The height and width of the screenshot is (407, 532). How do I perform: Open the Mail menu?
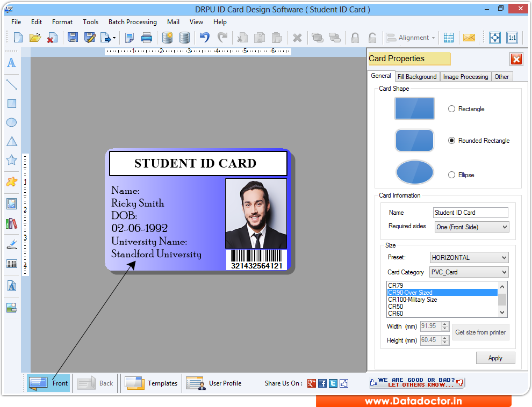coord(173,21)
